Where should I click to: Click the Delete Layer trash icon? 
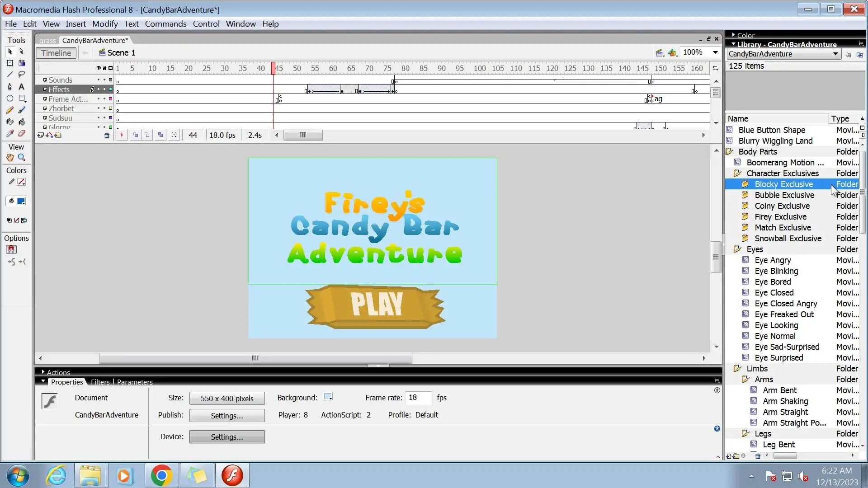[107, 135]
